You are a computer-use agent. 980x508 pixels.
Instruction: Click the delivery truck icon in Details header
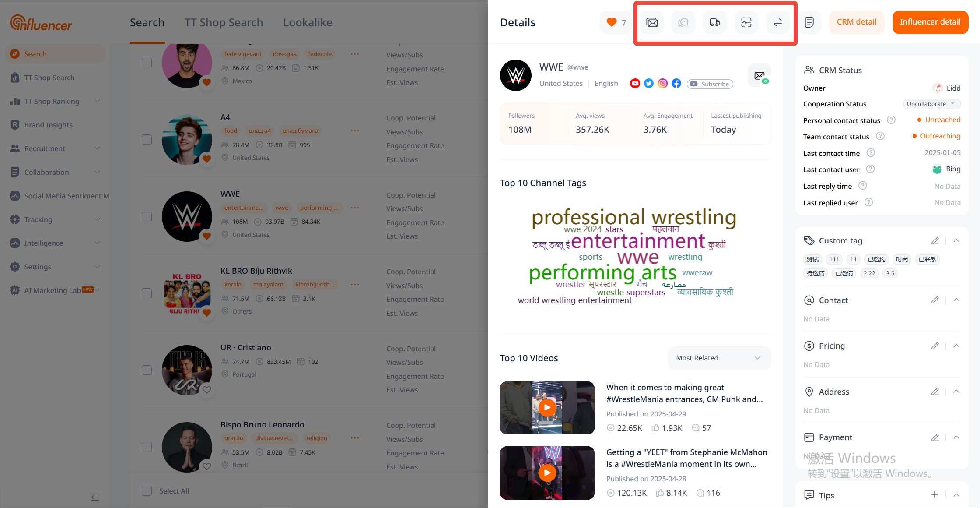(714, 22)
